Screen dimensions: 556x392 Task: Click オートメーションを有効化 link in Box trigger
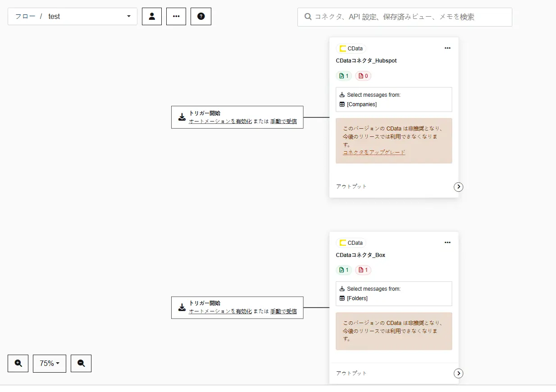pos(220,311)
